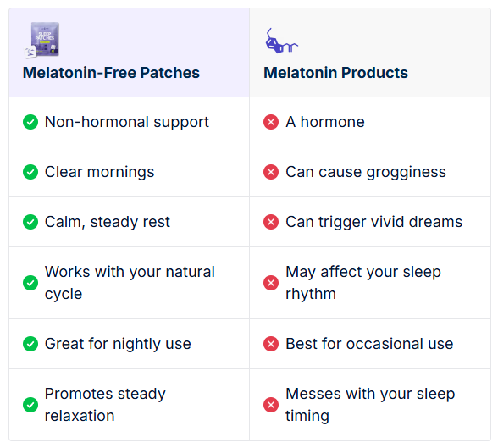Viewport: 498px width, 448px height.
Task: Select the Great for nightly use text
Action: 118,344
